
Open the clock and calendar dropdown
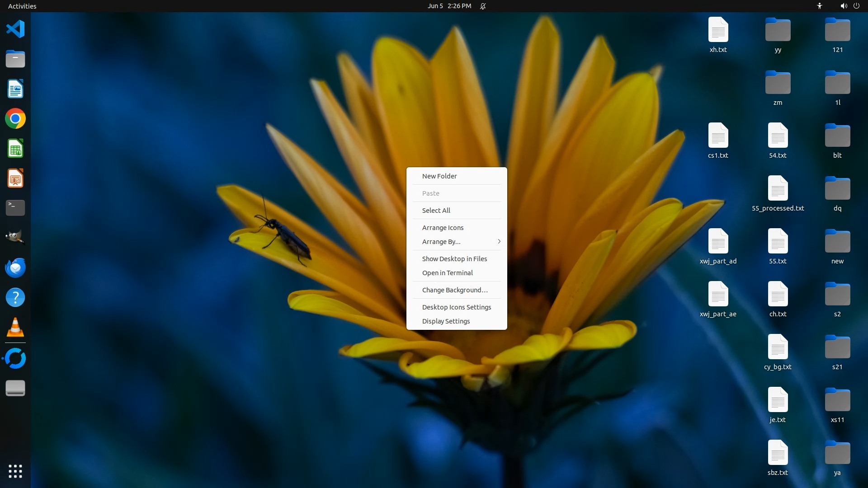(449, 6)
